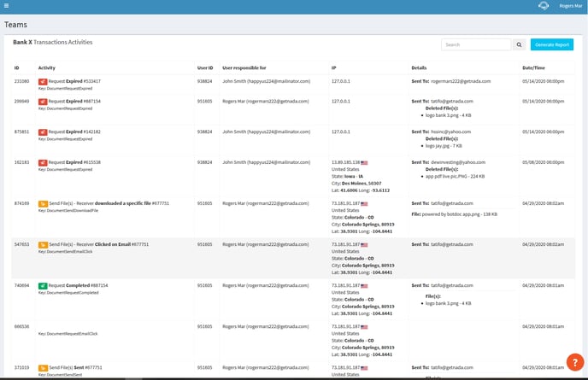The height and width of the screenshot is (380, 588).
Task: Click the user avatar icon in header
Action: click(542, 5)
